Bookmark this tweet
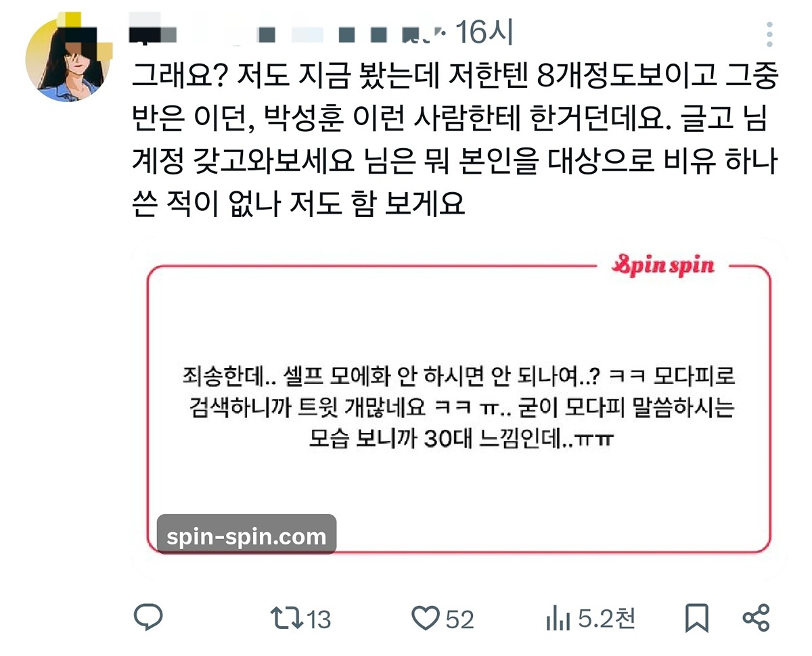812x656 pixels. [697, 617]
